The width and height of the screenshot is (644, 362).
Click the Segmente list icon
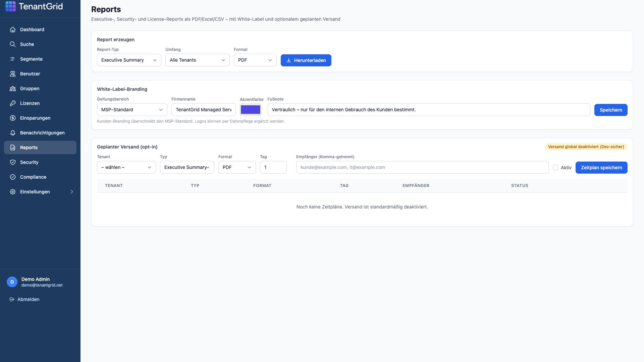click(13, 59)
